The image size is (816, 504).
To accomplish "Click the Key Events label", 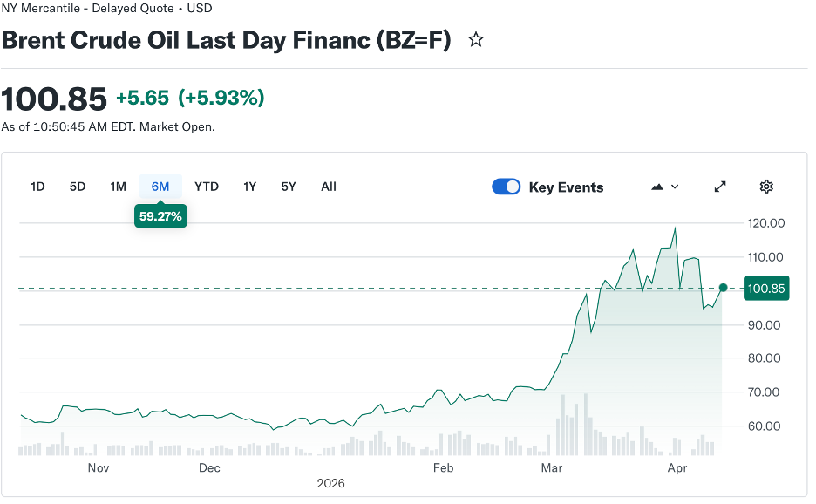I will [x=566, y=187].
